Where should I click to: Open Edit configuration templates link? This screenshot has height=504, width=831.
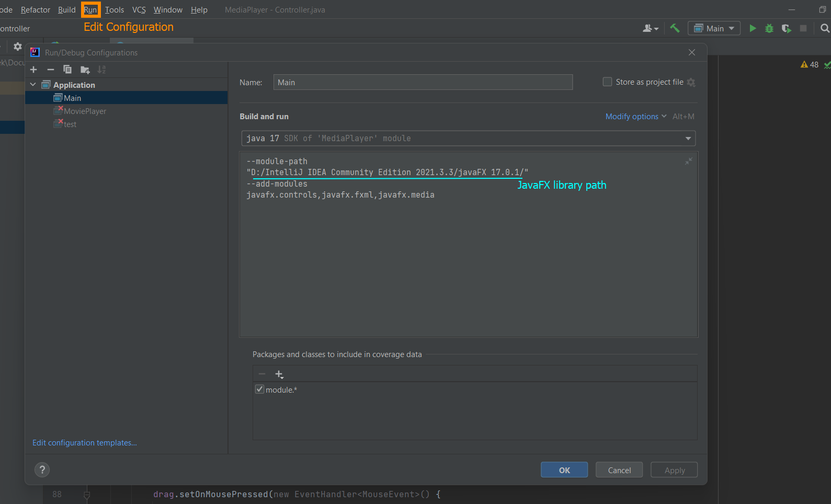click(x=85, y=442)
